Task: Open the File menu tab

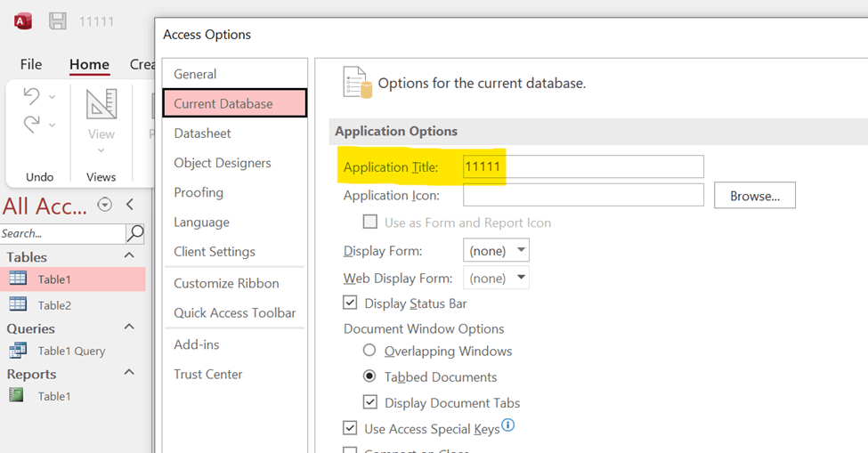Action: pos(31,64)
